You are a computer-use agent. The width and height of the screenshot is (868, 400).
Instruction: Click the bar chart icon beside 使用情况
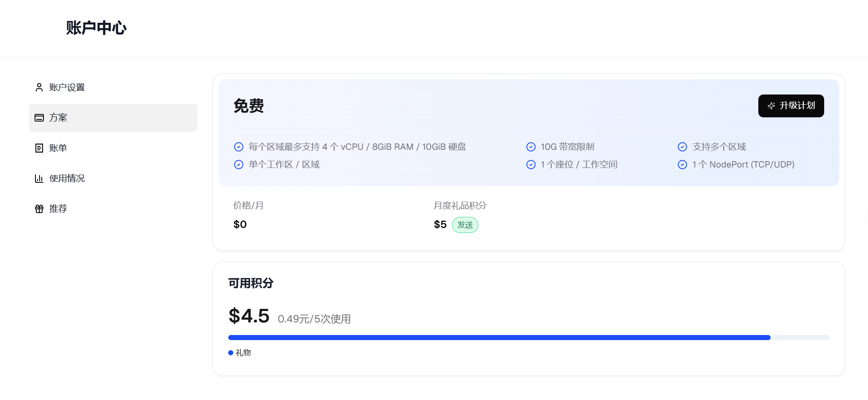click(39, 178)
